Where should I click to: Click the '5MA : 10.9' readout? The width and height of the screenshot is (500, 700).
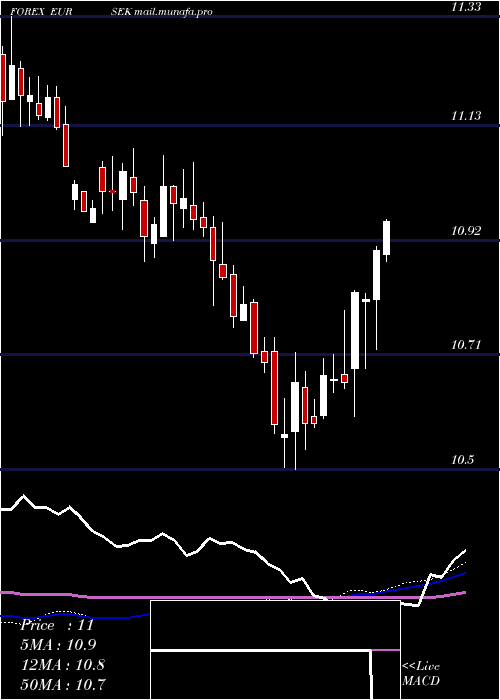58,645
